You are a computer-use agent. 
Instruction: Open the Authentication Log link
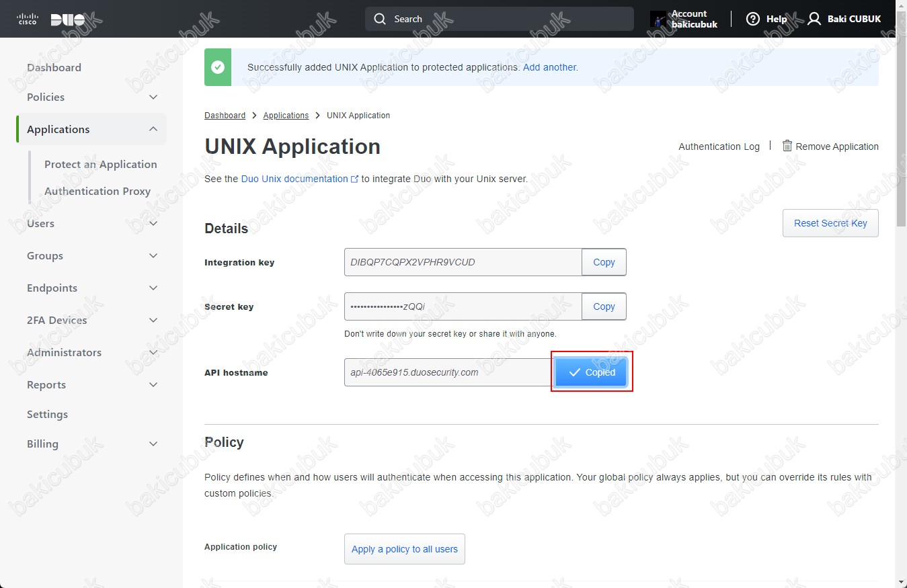(x=719, y=146)
